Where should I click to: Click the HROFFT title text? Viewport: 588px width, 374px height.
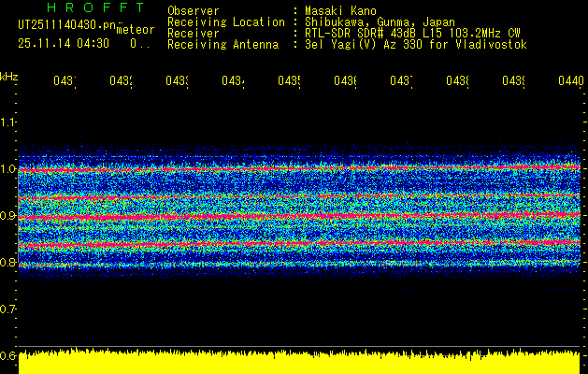click(x=96, y=7)
